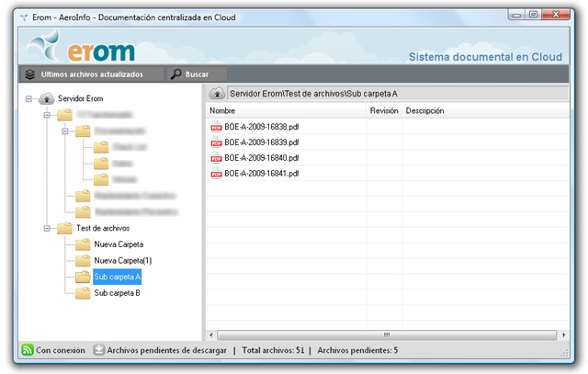Click the stacked layers icon in toolbar
This screenshot has width=588, height=374.
click(x=30, y=74)
